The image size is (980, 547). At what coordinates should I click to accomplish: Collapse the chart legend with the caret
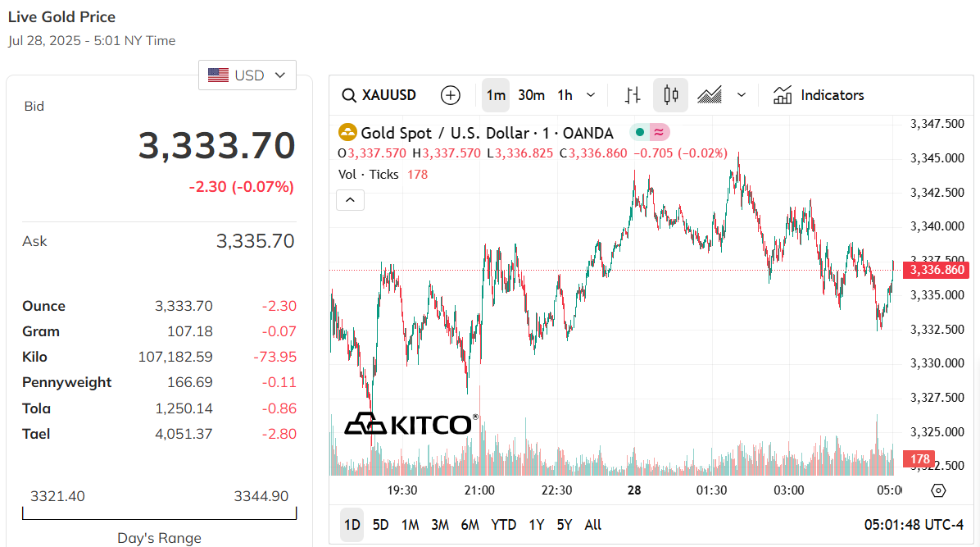(x=350, y=199)
